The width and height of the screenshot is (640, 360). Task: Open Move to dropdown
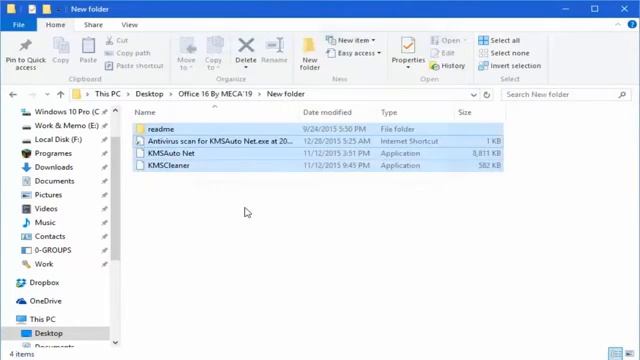tap(186, 54)
